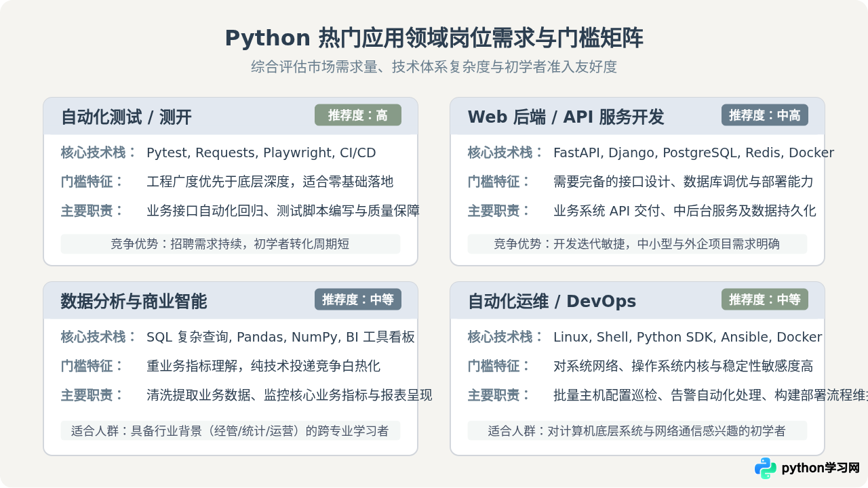Click "主要职责：" label in Web 后端 card
Screen dimensions: 868x488
point(500,211)
